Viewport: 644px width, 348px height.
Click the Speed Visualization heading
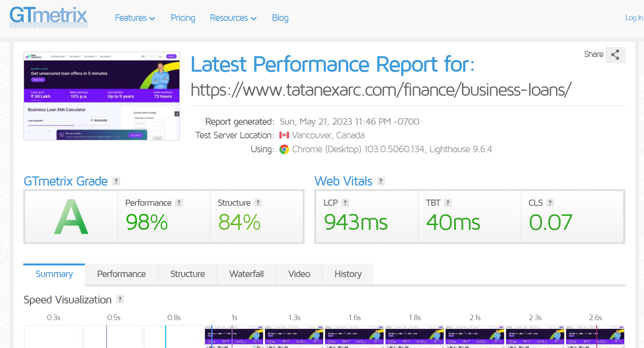point(67,300)
